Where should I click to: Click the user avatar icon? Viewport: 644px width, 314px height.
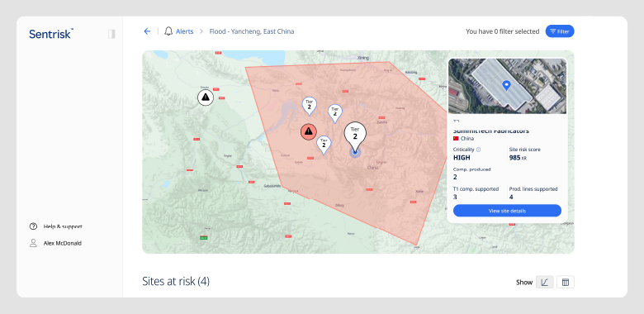(33, 243)
